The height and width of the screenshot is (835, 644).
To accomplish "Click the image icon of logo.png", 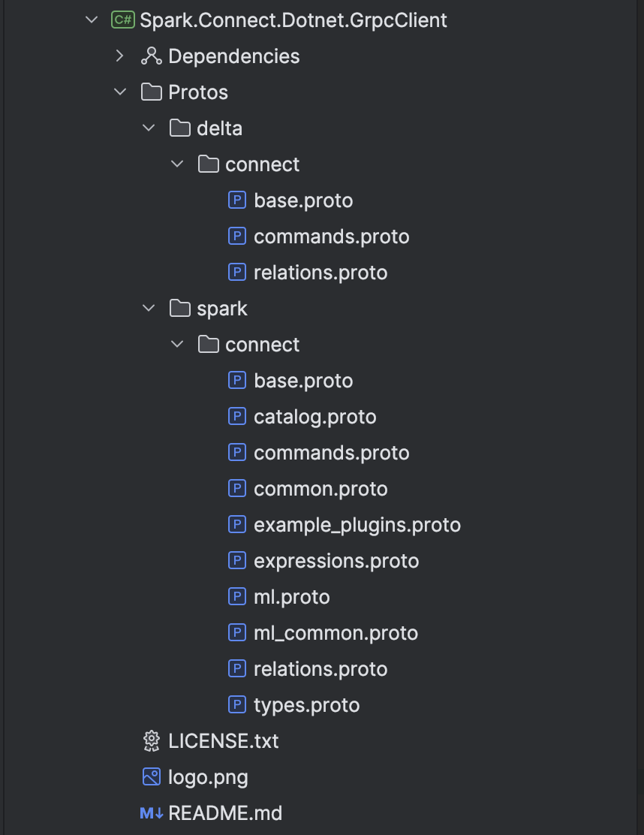I will click(x=152, y=777).
